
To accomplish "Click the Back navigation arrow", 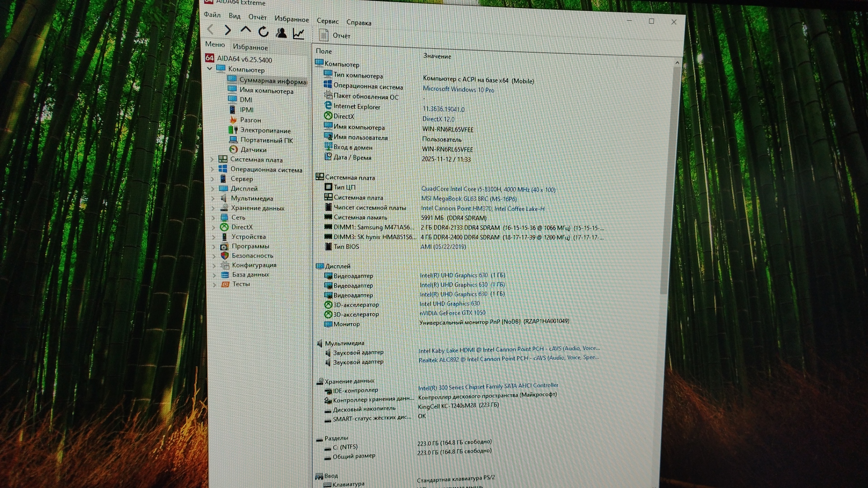I will 210,30.
